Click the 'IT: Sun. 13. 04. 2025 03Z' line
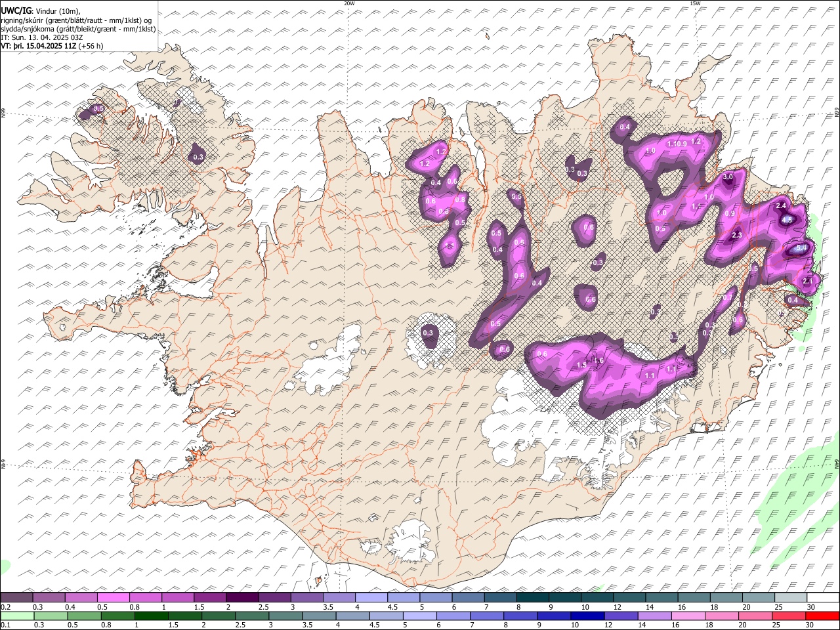840x630 pixels. pos(42,37)
